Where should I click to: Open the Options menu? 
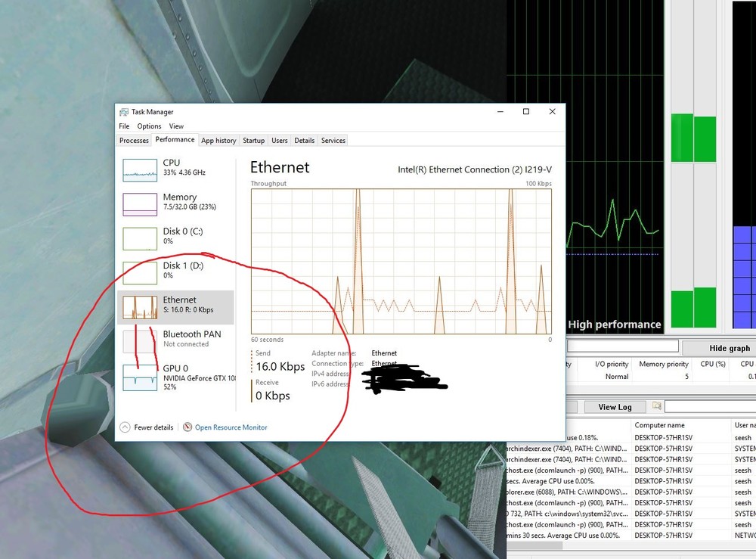[x=149, y=126]
